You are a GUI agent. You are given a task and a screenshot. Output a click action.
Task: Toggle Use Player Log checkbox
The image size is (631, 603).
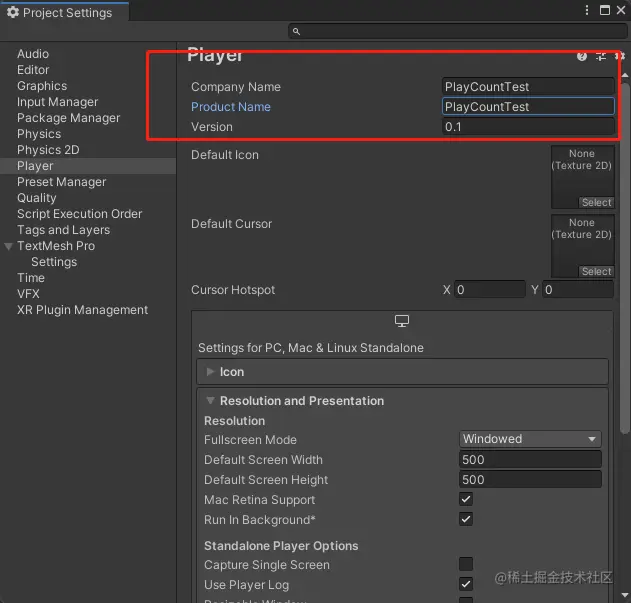point(466,584)
